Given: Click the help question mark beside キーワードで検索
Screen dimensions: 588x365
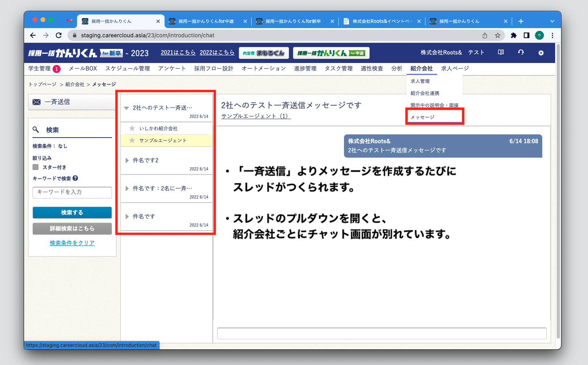Looking at the screenshot, I should pyautogui.click(x=75, y=178).
